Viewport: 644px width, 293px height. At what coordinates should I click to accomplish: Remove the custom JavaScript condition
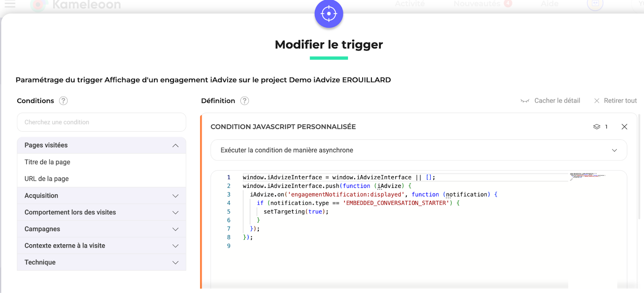(x=624, y=127)
